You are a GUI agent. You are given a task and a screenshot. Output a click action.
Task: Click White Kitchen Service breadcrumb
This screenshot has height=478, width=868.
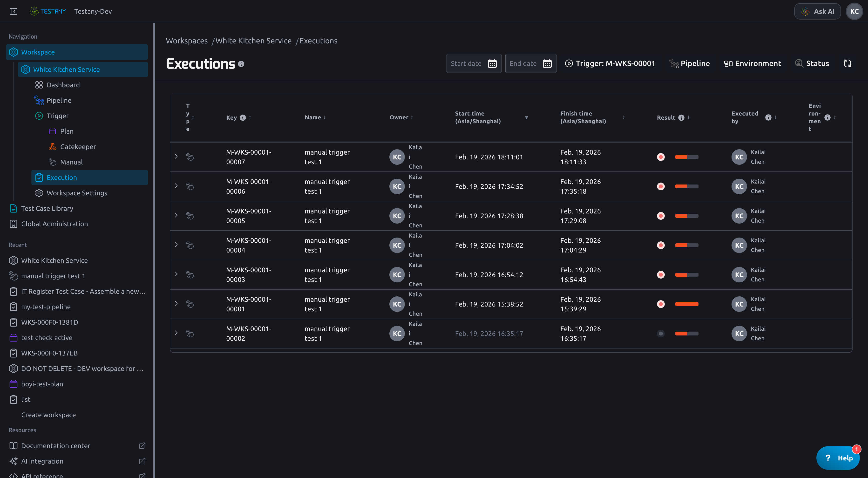pos(253,41)
